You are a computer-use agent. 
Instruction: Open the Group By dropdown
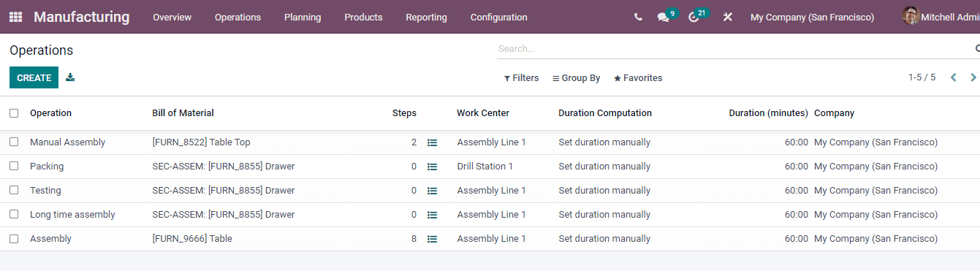pos(576,78)
